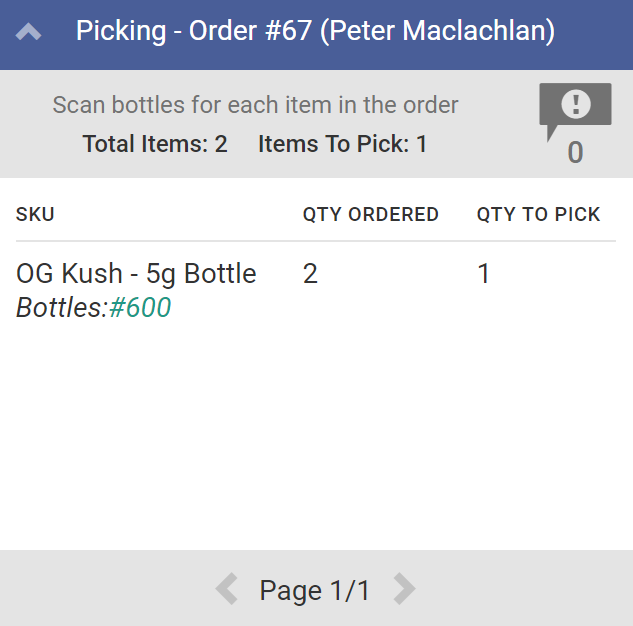Image resolution: width=633 pixels, height=626 pixels.
Task: Click the SKU column header
Action: (x=35, y=214)
